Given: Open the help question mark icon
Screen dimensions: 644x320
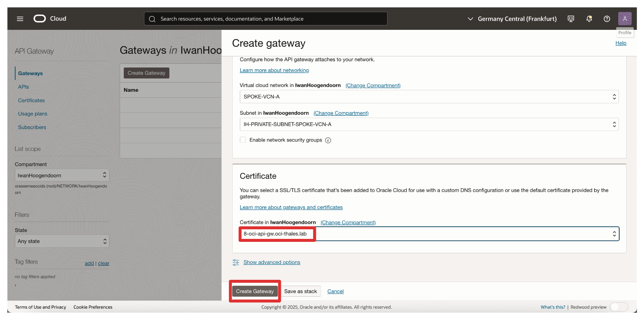Looking at the screenshot, I should (607, 19).
